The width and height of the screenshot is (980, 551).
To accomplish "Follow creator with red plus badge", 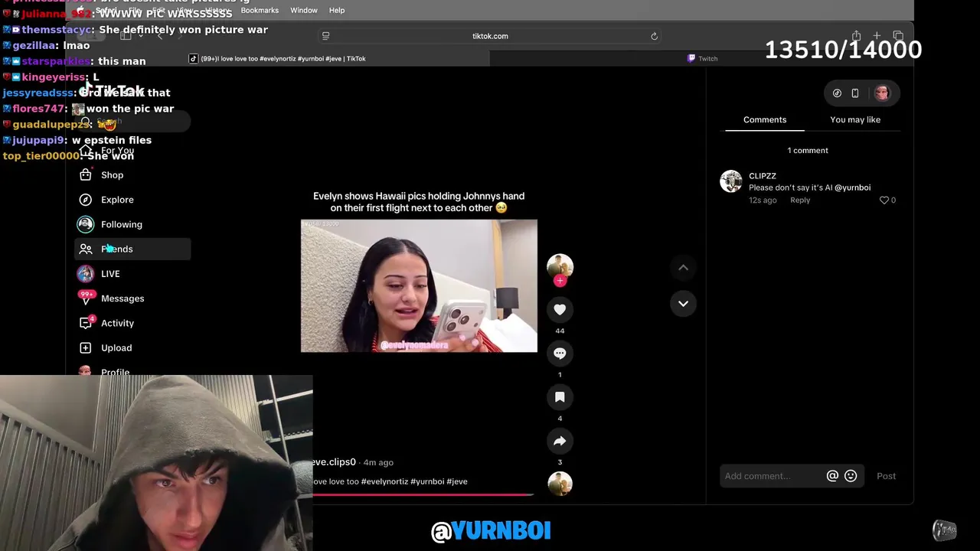I will 560,281.
